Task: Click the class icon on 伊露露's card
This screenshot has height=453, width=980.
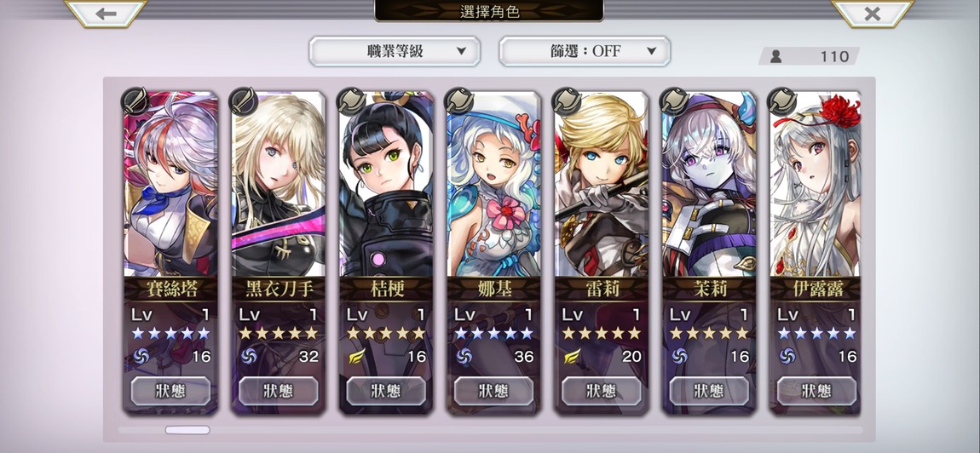Action: click(781, 100)
